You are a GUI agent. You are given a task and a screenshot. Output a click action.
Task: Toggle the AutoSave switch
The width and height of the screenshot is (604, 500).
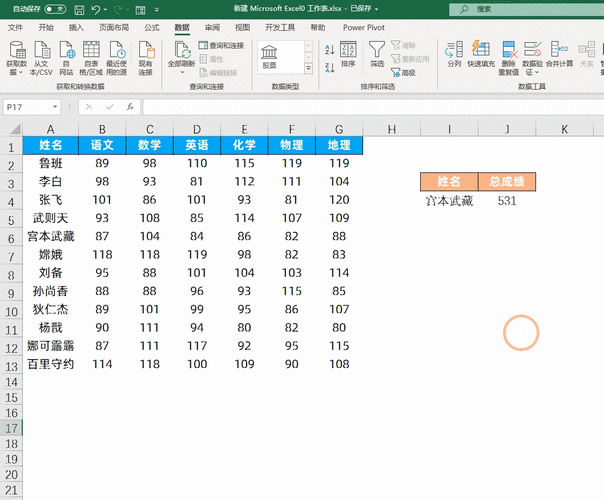[x=55, y=9]
